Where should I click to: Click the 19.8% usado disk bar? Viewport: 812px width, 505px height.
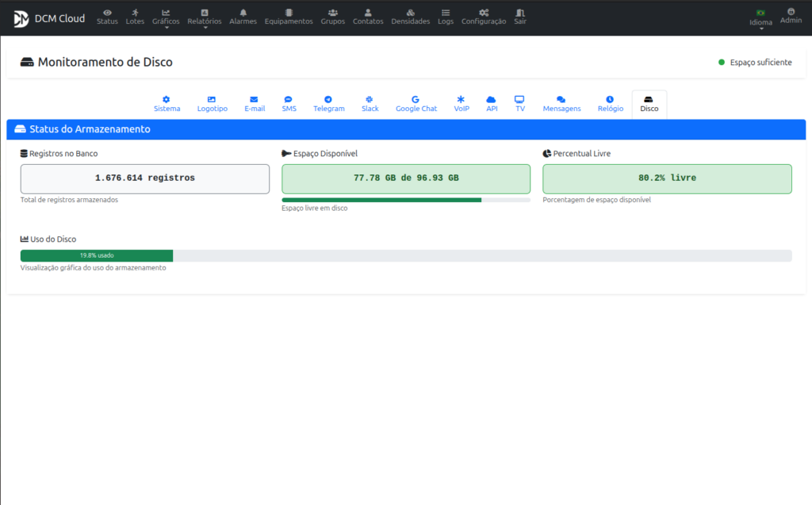click(97, 255)
